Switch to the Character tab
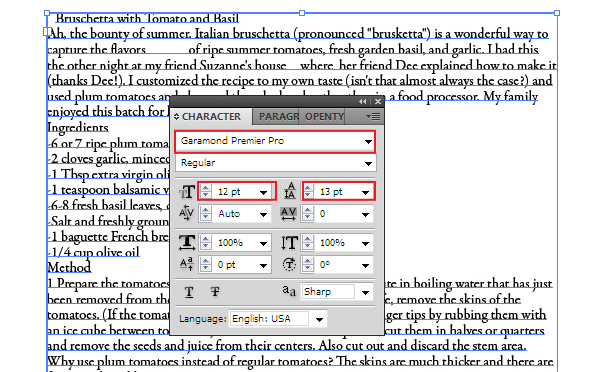600x372 pixels. (211, 116)
